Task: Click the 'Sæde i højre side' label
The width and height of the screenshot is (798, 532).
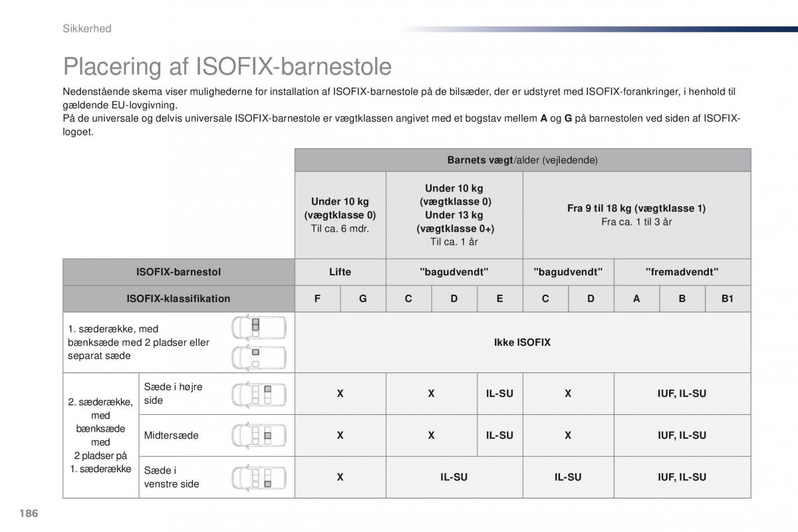Action: point(174,394)
